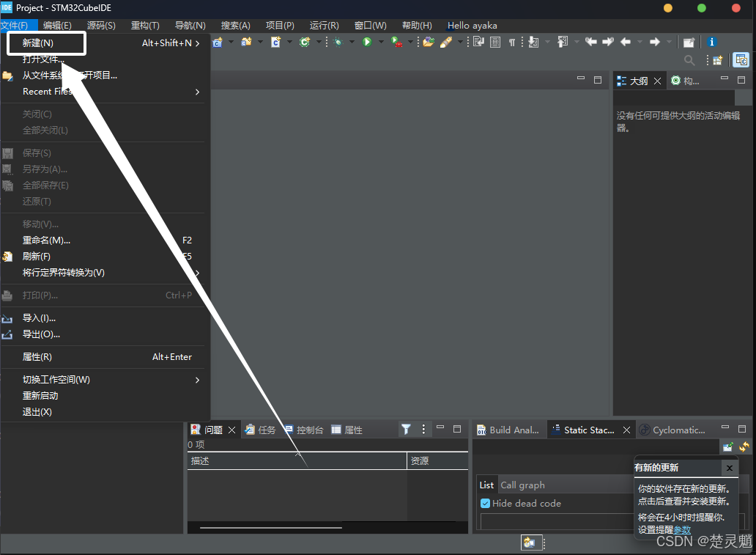The image size is (756, 555).
Task: Click the new C/C++ project toolbar icon
Action: tap(218, 43)
